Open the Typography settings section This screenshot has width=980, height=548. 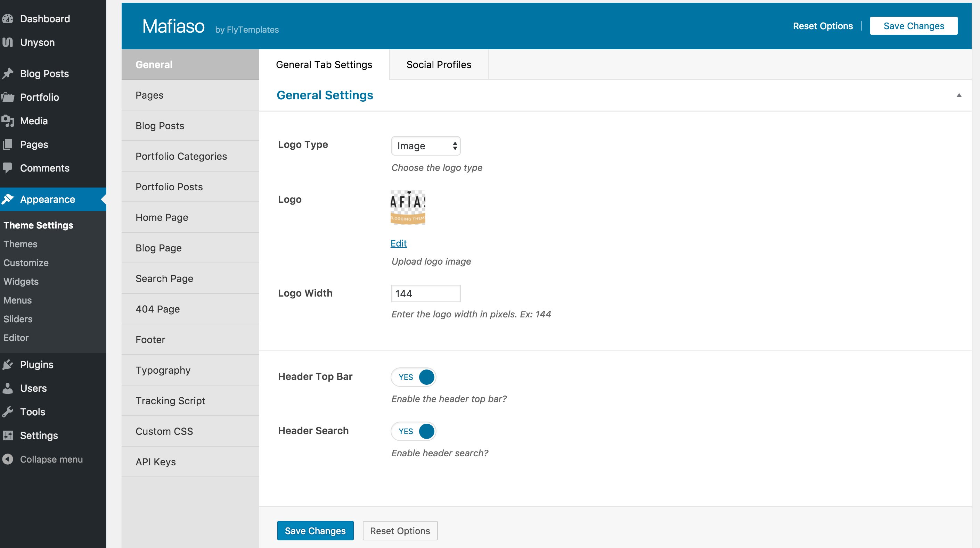[x=163, y=370]
